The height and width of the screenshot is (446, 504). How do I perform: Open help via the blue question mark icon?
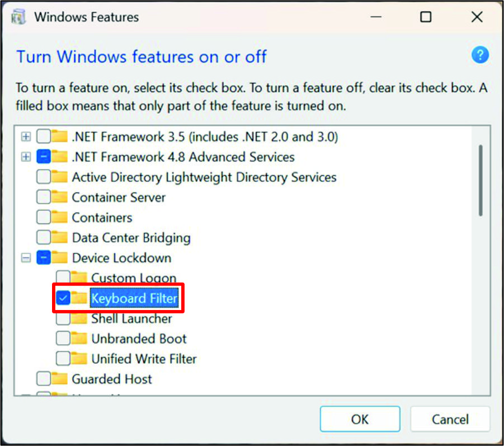480,55
